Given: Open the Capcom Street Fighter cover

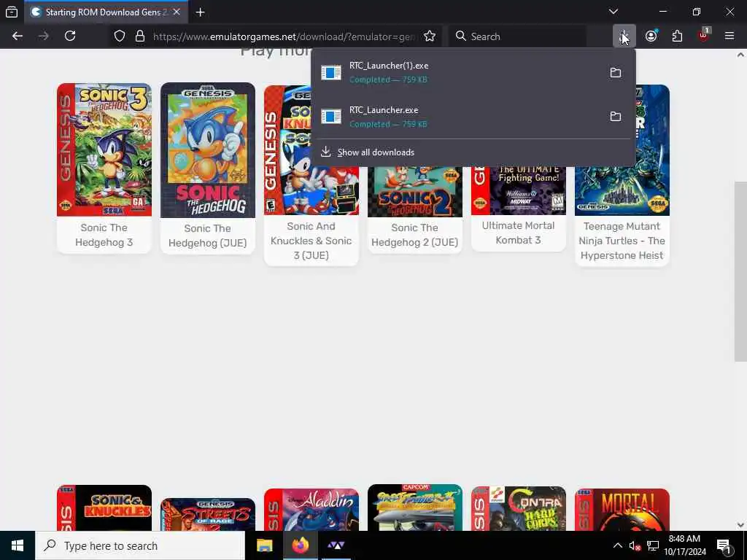Looking at the screenshot, I should (415, 507).
